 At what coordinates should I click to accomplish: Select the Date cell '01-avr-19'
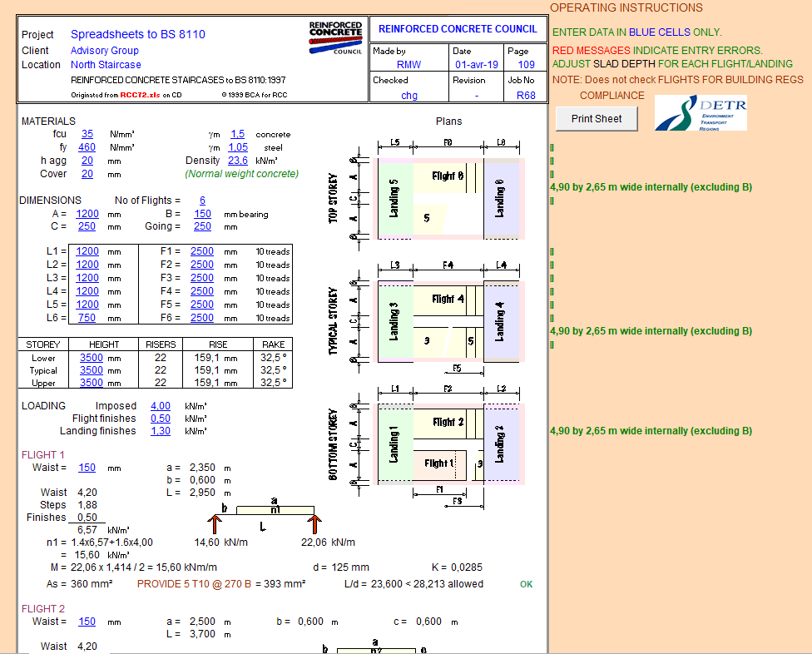[x=477, y=65]
